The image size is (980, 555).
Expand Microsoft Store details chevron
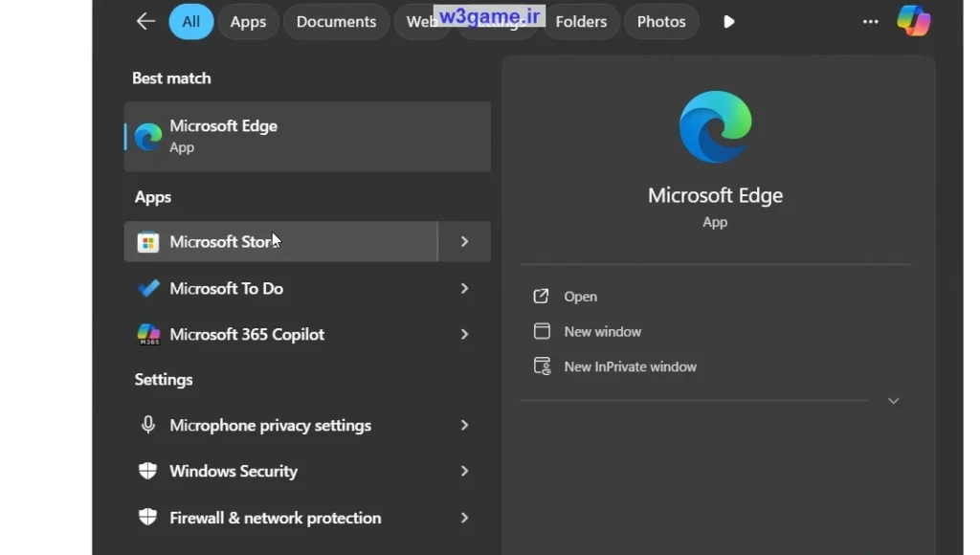(x=464, y=241)
